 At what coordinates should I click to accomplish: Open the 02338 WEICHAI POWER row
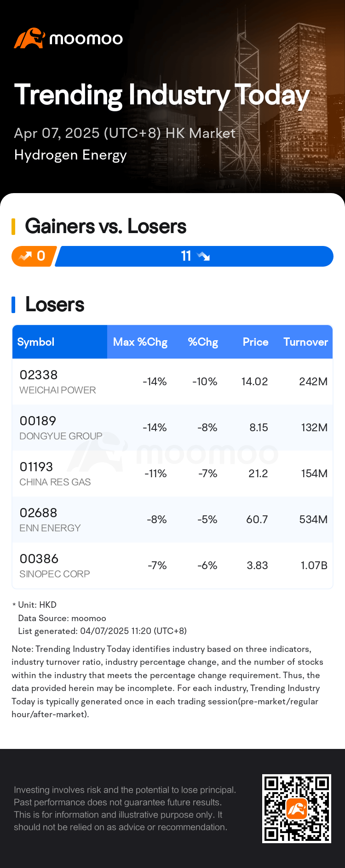[x=172, y=382]
